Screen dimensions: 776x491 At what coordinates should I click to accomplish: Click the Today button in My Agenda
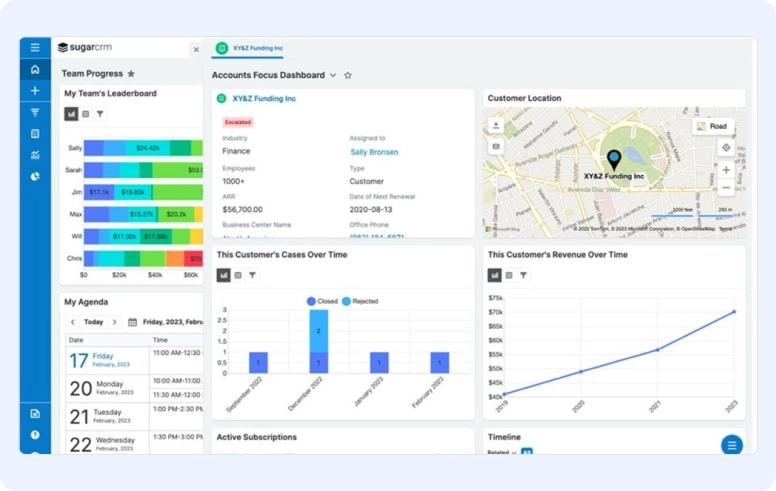(94, 322)
